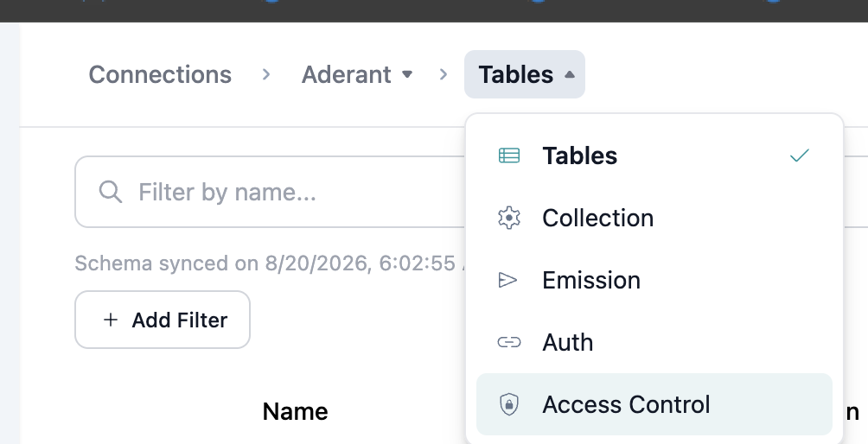
Task: Choose Collection from the dropdown menu
Action: [x=654, y=218]
